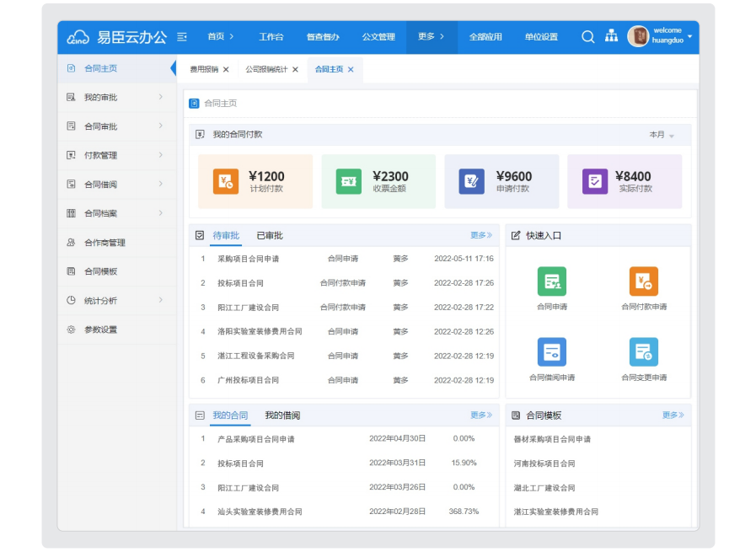Open 全部应用 in top navigation
This screenshot has height=552, width=756.
pos(485,36)
